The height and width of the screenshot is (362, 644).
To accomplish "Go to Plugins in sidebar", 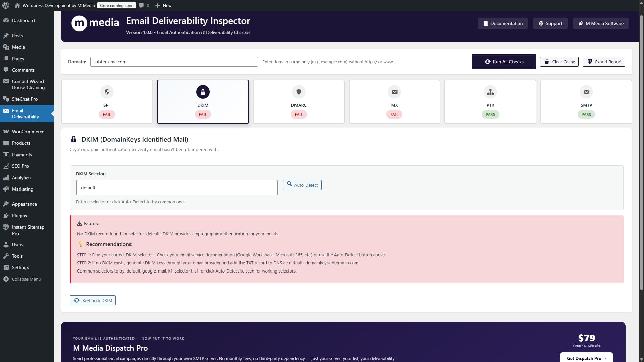I will [19, 216].
